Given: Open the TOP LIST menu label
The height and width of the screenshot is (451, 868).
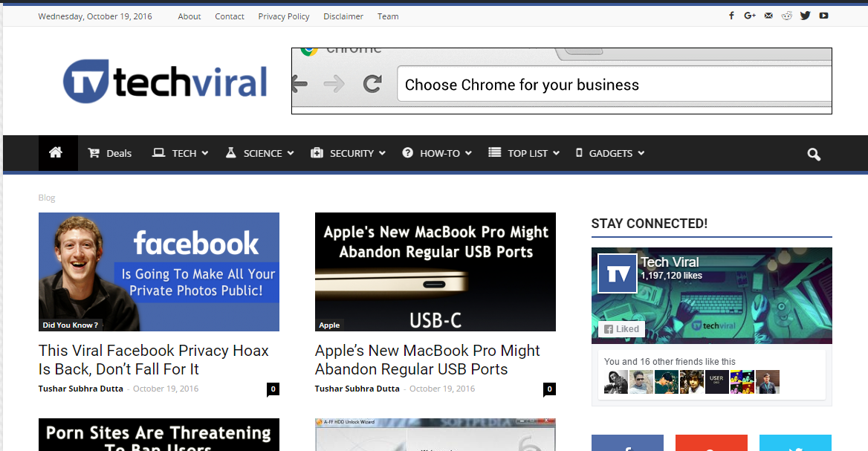Looking at the screenshot, I should [528, 153].
